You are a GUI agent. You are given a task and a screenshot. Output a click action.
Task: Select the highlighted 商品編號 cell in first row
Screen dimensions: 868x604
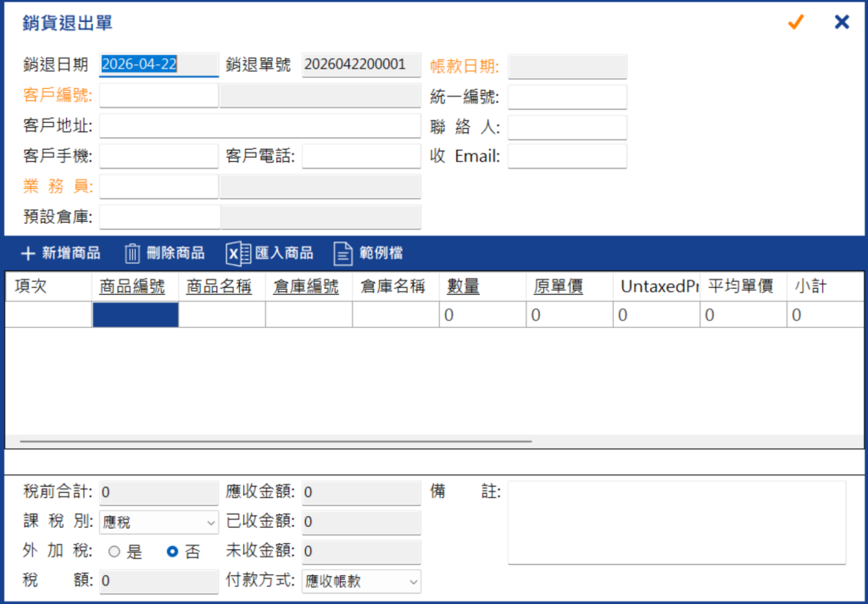[136, 315]
